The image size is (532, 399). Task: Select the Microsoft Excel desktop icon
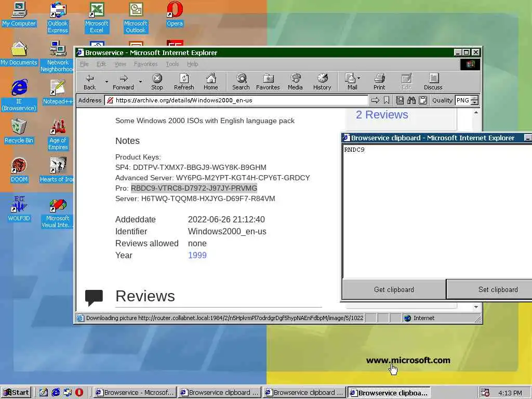click(96, 18)
